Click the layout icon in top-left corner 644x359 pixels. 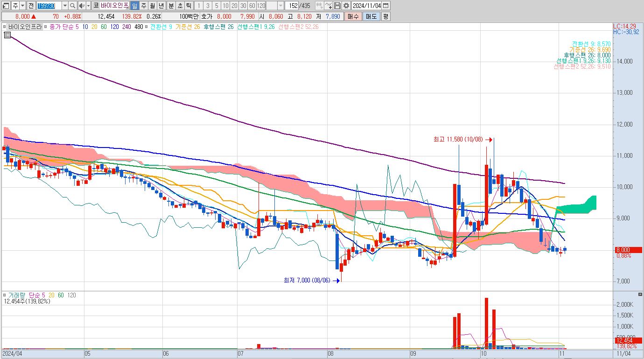(6, 6)
